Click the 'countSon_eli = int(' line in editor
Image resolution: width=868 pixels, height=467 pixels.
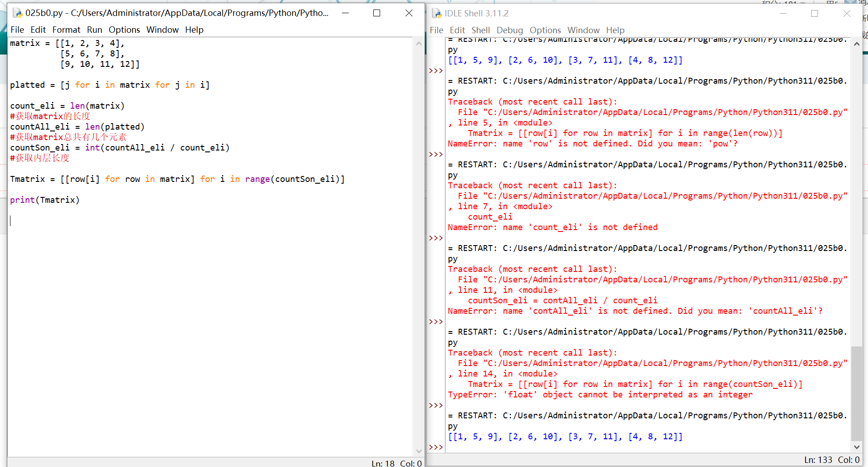point(120,147)
